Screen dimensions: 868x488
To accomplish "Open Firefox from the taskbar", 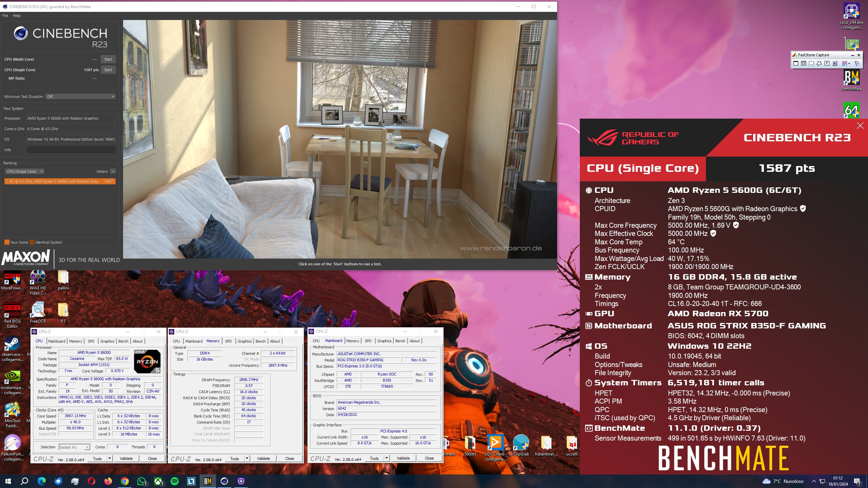I will [x=108, y=481].
